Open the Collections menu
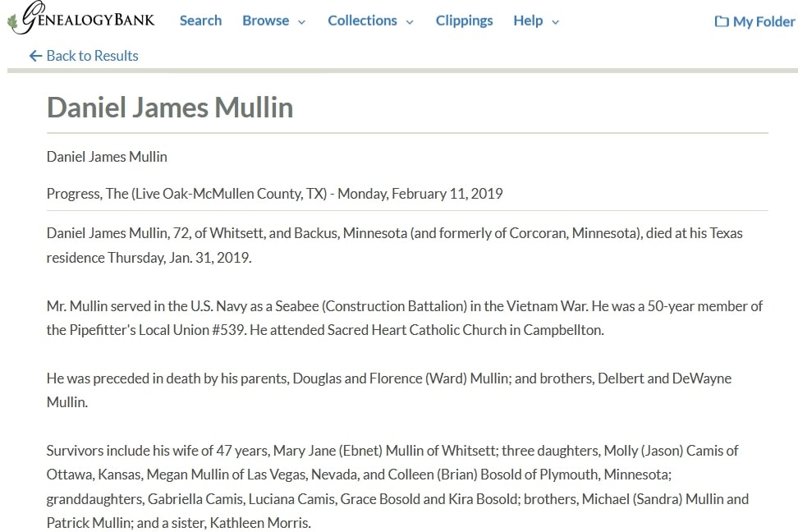Viewport: 798px width, 532px height. point(370,21)
